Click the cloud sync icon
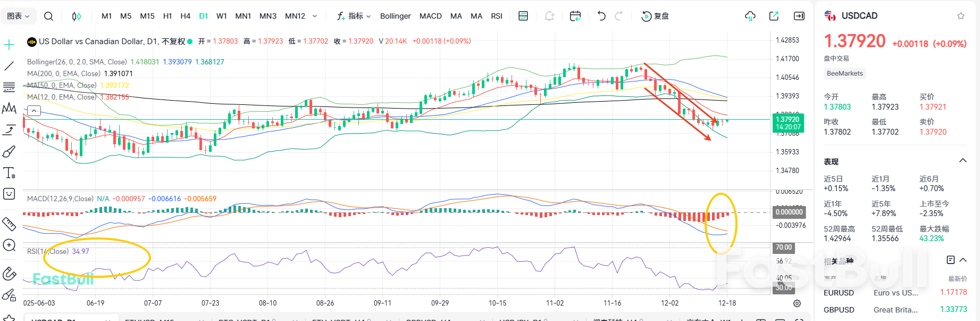980x321 pixels. (x=750, y=16)
